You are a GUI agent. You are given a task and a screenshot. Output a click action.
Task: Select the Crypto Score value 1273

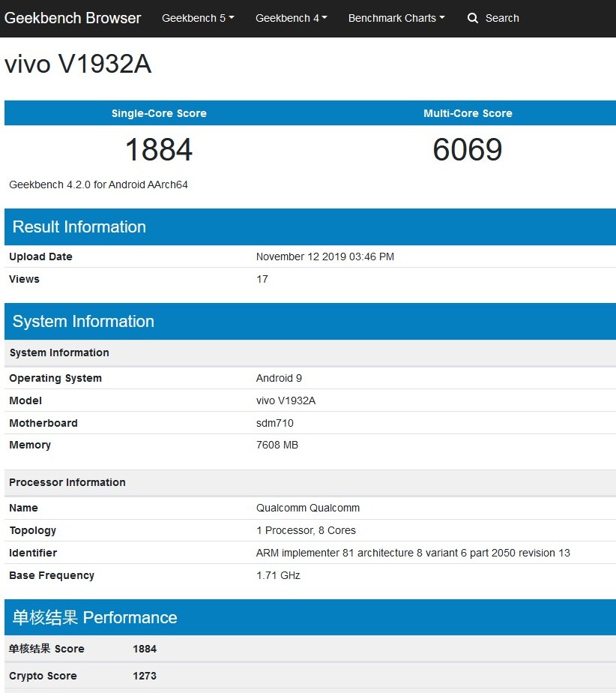click(x=145, y=676)
